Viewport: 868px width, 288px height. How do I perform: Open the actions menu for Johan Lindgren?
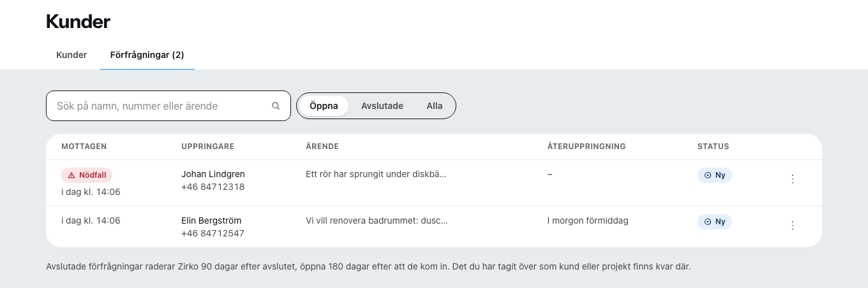[793, 179]
